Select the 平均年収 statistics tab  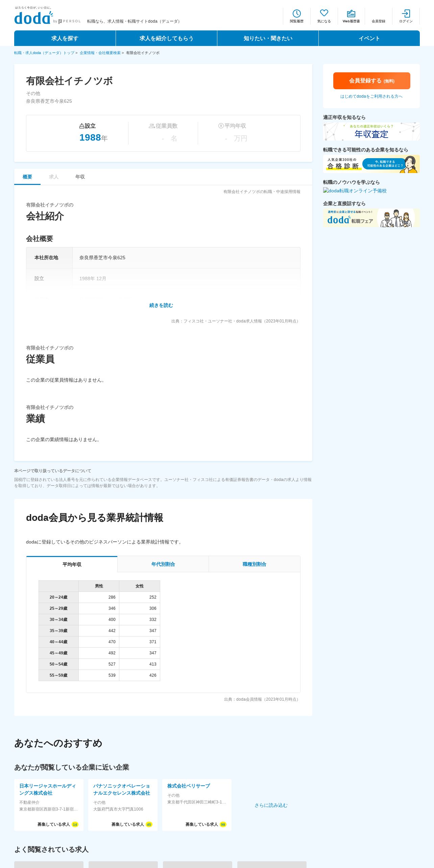tap(72, 564)
